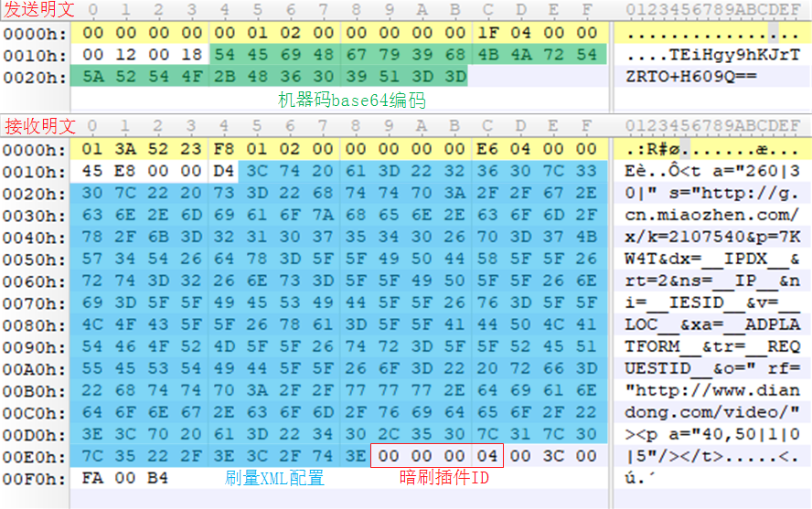
Task: Click offset 00C0h row label
Action: click(x=35, y=413)
